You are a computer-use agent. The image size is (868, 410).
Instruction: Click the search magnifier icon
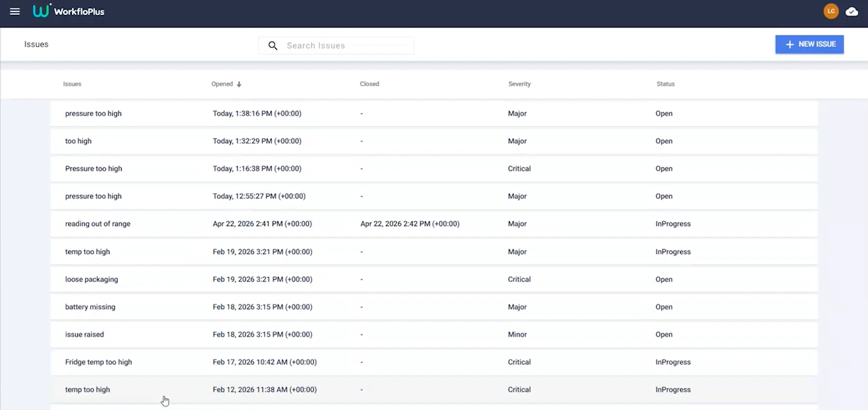click(273, 46)
